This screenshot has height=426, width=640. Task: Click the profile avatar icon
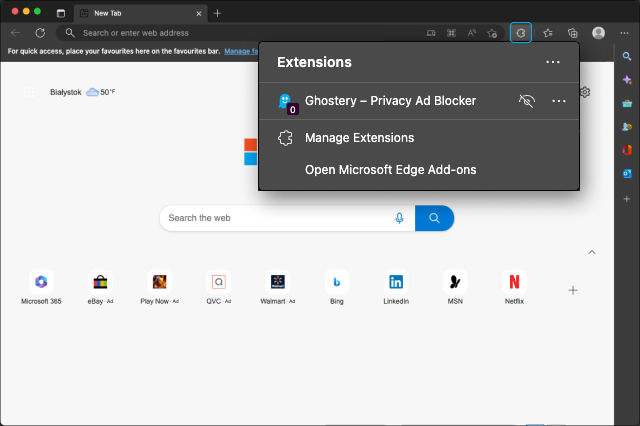coord(598,33)
